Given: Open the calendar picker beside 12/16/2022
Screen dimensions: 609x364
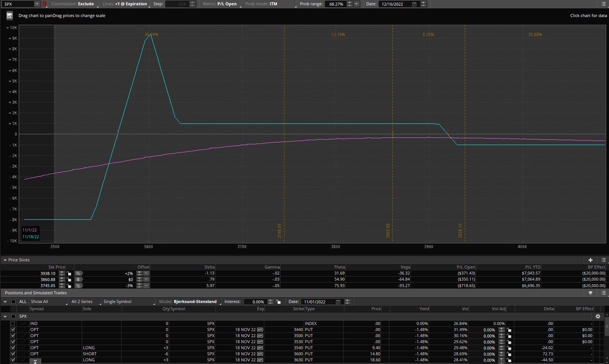Looking at the screenshot, I should click(414, 4).
